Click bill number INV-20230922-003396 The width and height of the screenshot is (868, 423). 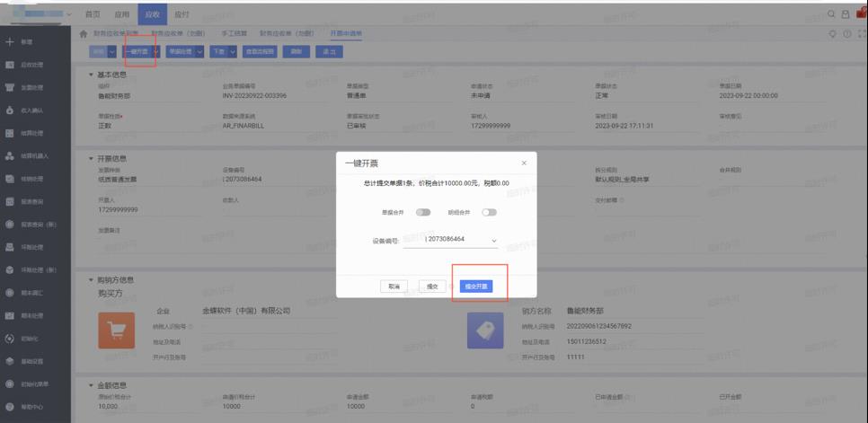tap(254, 96)
